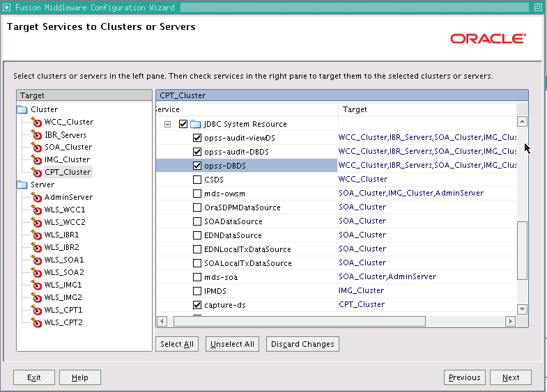The image size is (547, 392).
Task: Click the Target column header
Action: click(427, 109)
